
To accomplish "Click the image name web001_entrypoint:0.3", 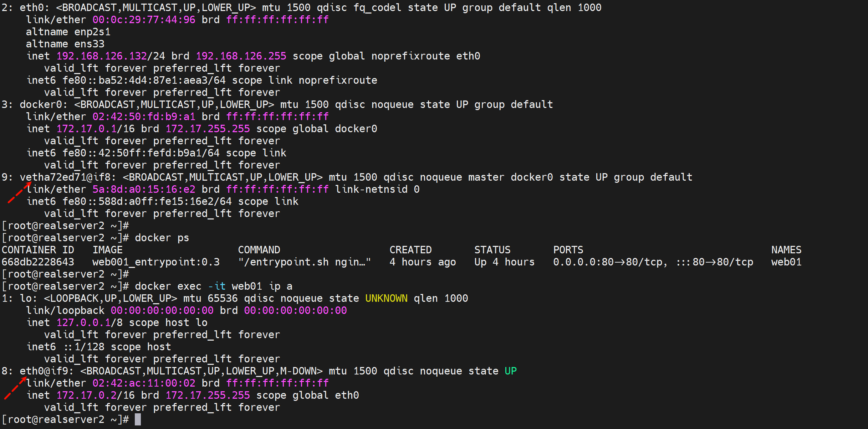I will click(156, 262).
